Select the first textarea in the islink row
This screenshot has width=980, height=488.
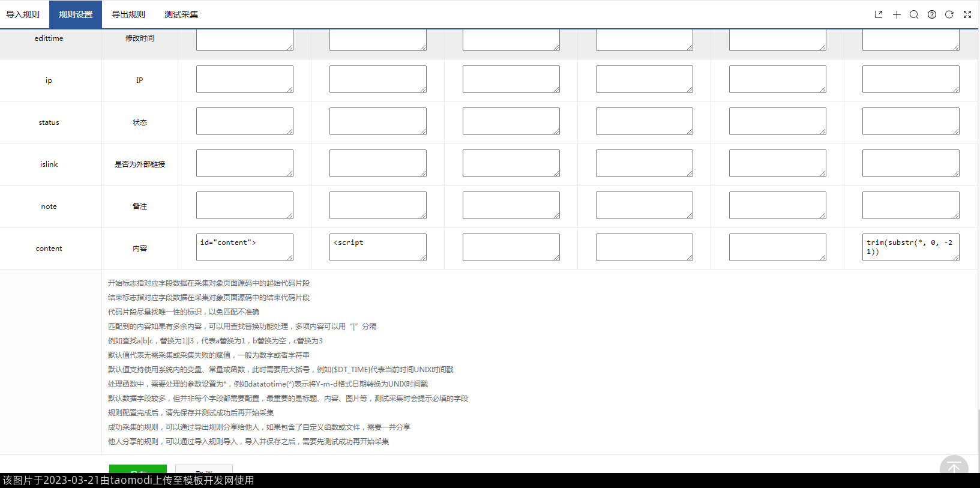[x=244, y=163]
